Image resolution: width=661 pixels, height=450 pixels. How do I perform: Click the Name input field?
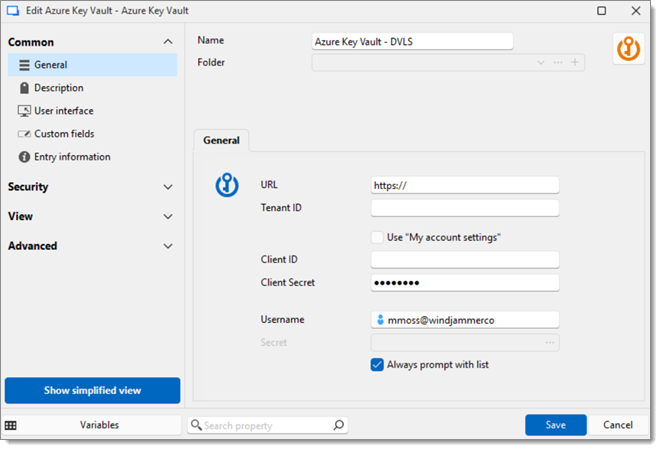click(x=412, y=42)
